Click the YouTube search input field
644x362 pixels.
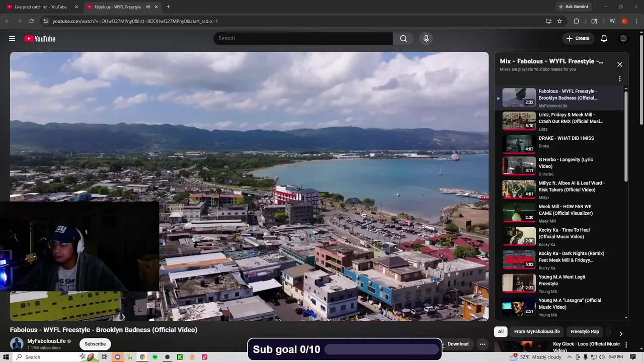(x=303, y=39)
